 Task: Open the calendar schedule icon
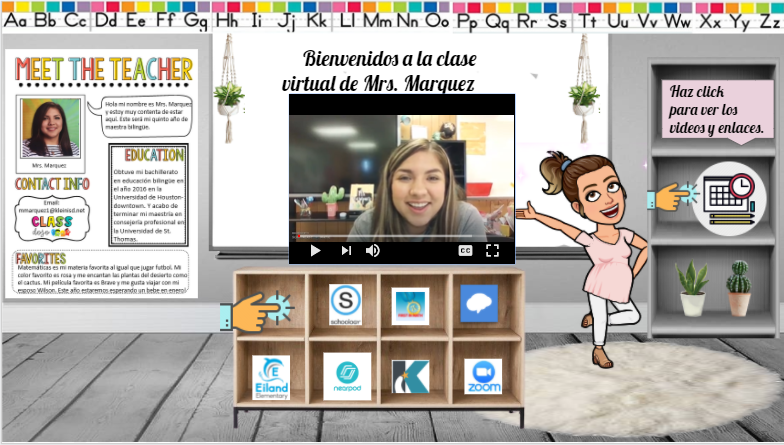730,199
